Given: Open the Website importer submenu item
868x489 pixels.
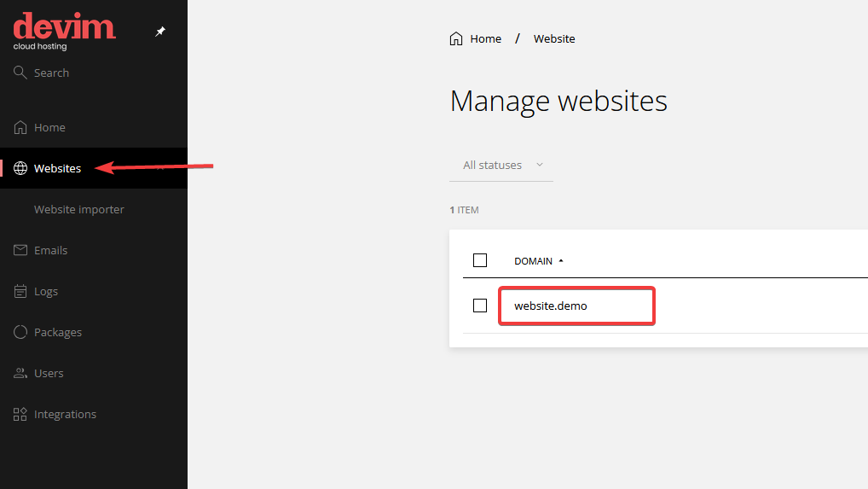Looking at the screenshot, I should click(x=79, y=209).
